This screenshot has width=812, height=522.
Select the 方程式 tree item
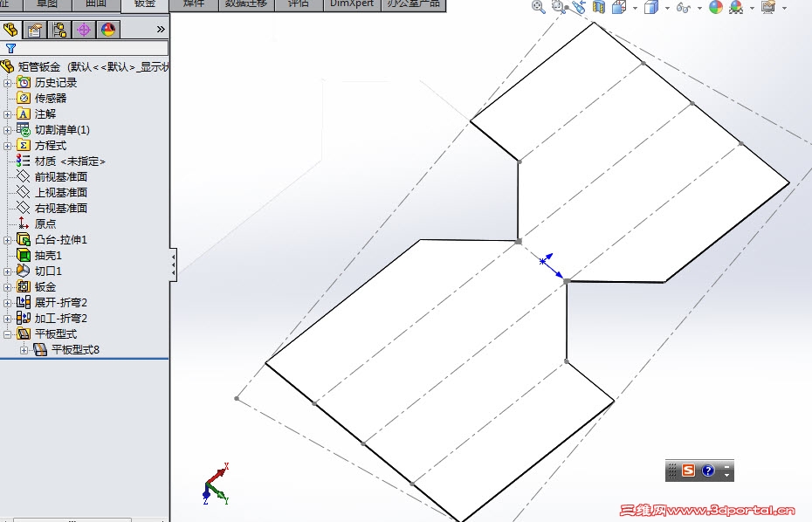coord(51,146)
